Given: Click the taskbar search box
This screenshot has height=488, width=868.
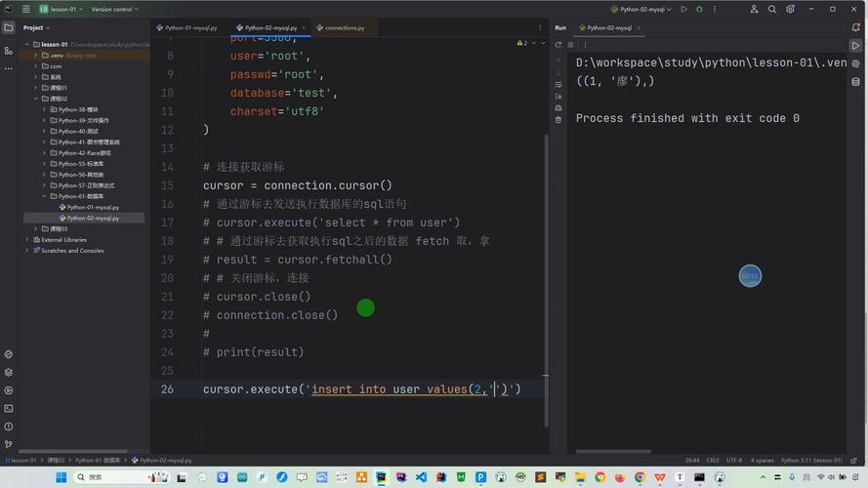Looking at the screenshot, I should (121, 477).
